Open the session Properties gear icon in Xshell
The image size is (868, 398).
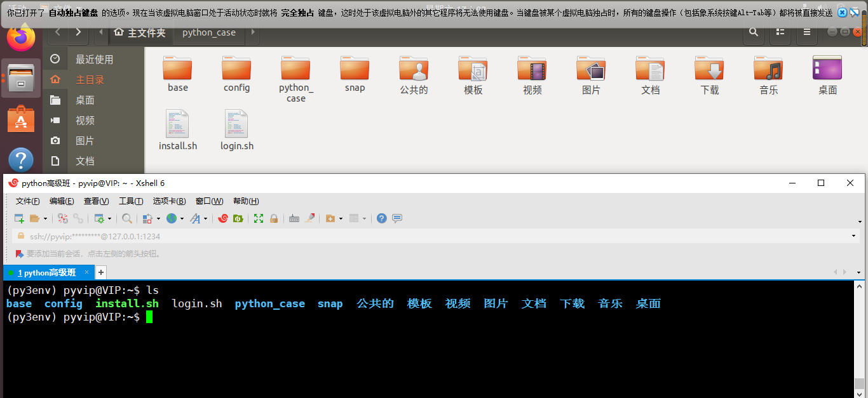click(x=99, y=218)
